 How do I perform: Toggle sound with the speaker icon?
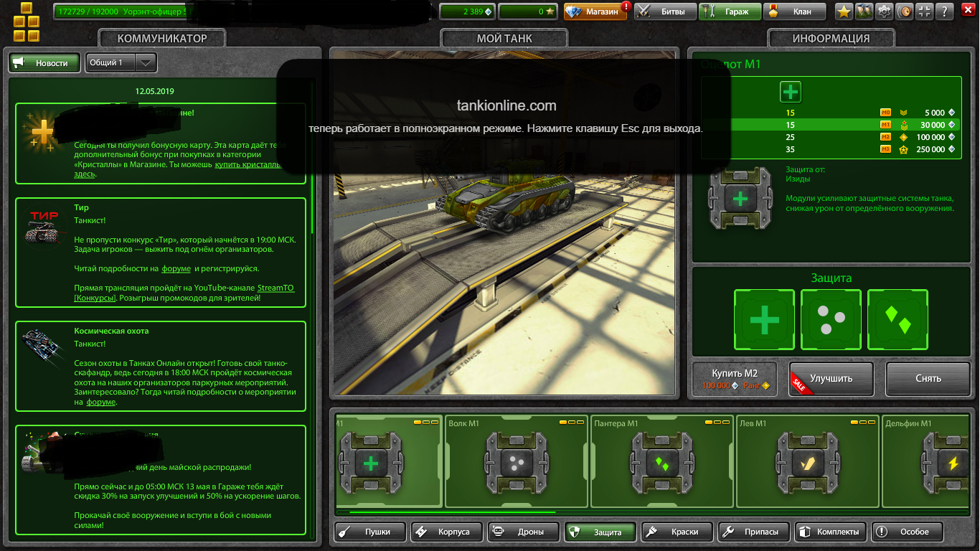(x=905, y=11)
